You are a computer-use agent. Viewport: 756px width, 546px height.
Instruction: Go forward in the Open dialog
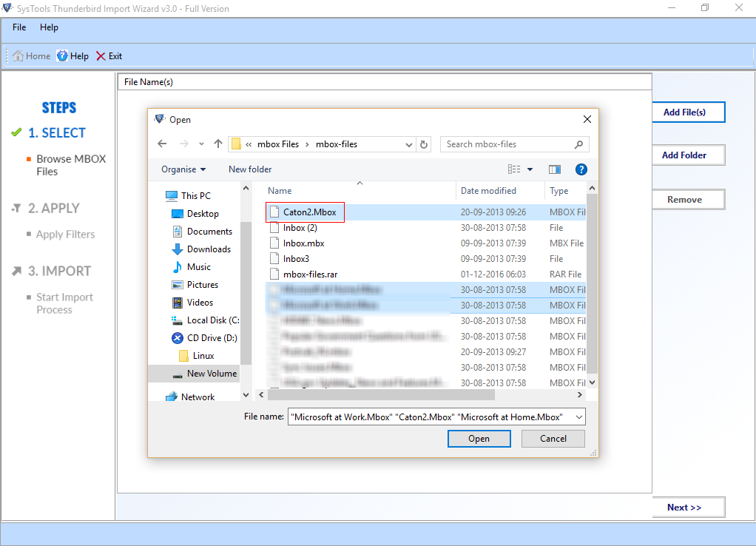pos(183,144)
